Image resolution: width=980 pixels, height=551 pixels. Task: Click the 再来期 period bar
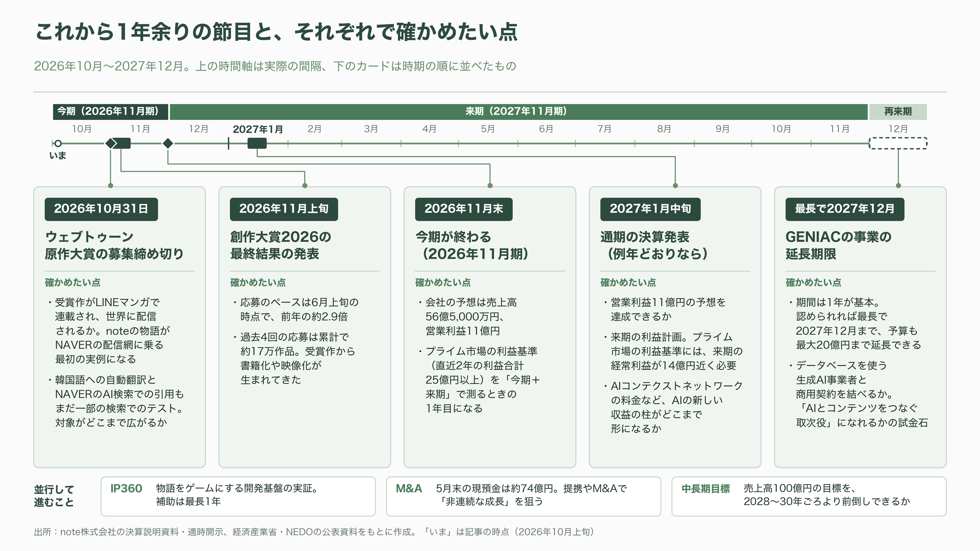pos(898,111)
